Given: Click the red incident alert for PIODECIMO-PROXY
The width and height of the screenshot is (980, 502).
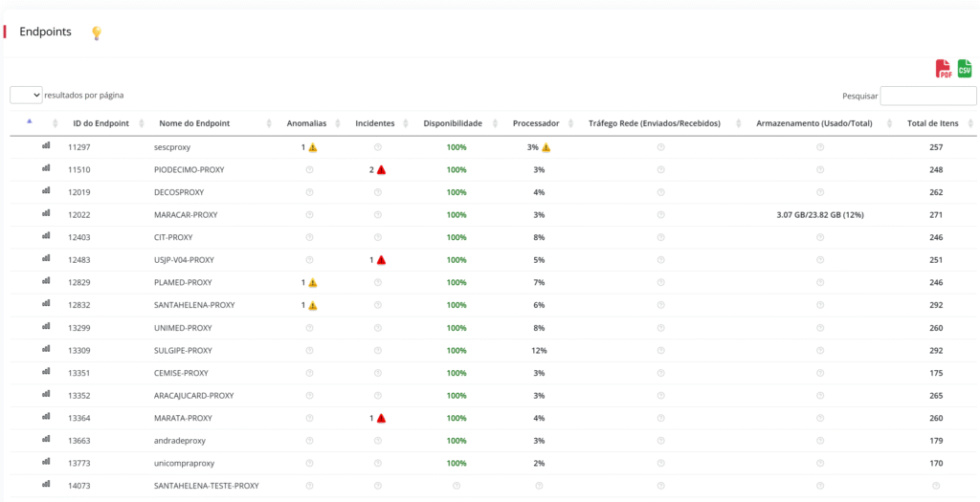Looking at the screenshot, I should point(381,170).
